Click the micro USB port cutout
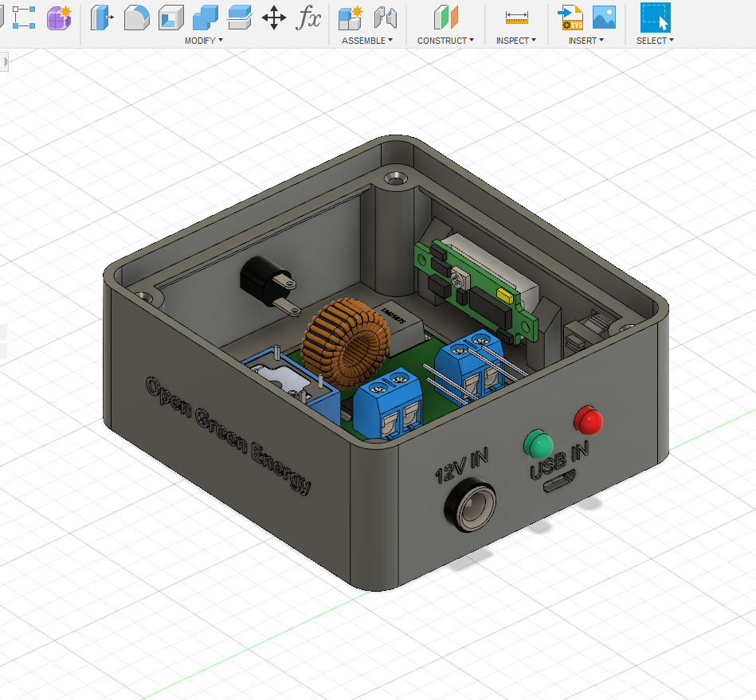 click(x=559, y=481)
